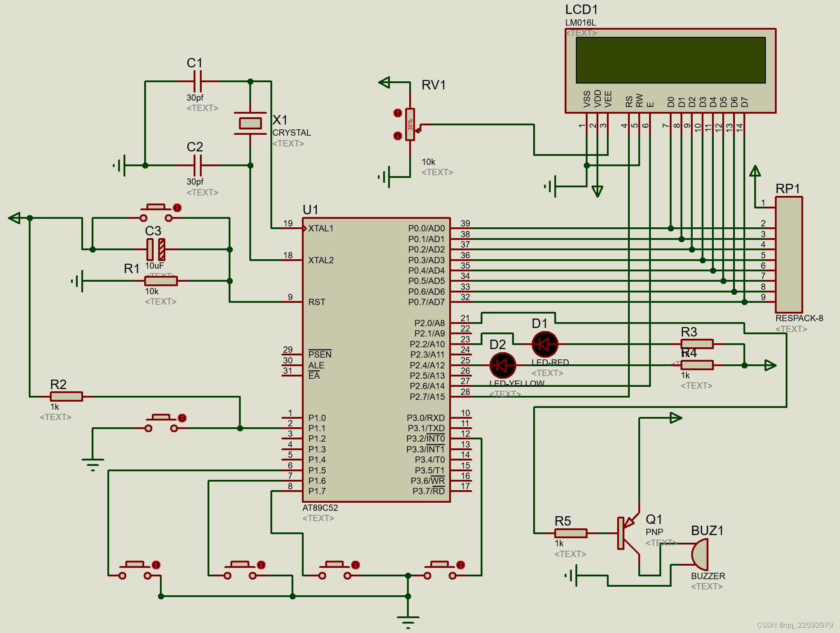840x633 pixels.
Task: Click the RV1 potentiometer 30% wiper body
Action: click(410, 124)
